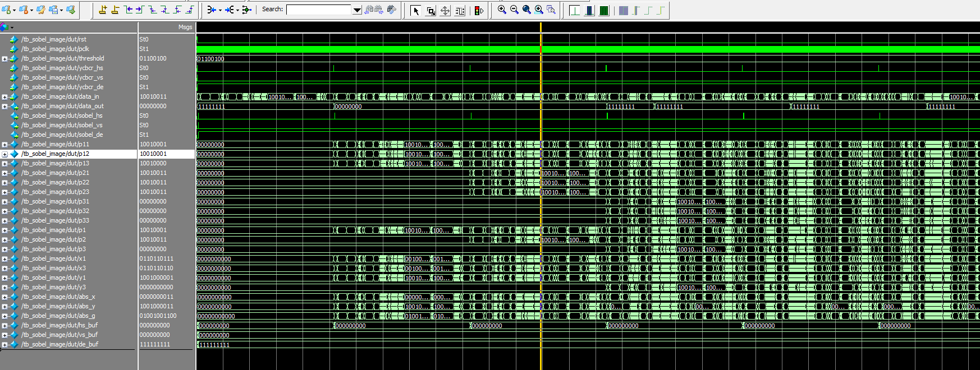Image resolution: width=980 pixels, height=370 pixels.
Task: Click the Find Previous Rising Edge icon
Action: pyautogui.click(x=177, y=10)
